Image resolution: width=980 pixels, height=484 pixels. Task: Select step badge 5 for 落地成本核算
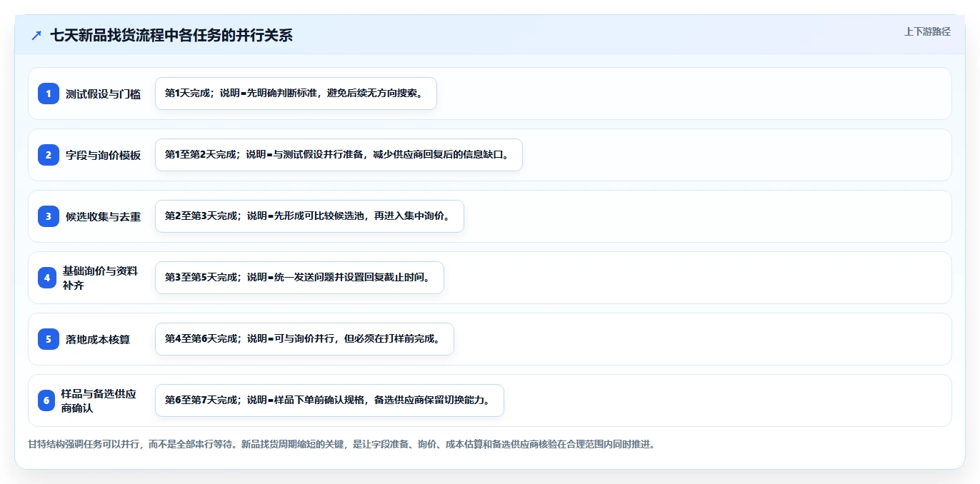click(49, 339)
